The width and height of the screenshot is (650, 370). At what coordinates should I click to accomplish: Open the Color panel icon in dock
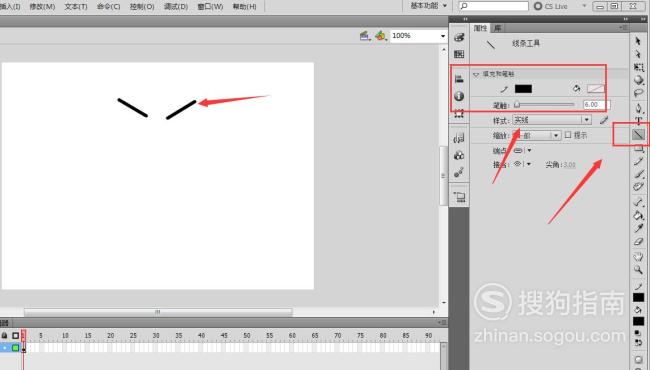click(459, 37)
